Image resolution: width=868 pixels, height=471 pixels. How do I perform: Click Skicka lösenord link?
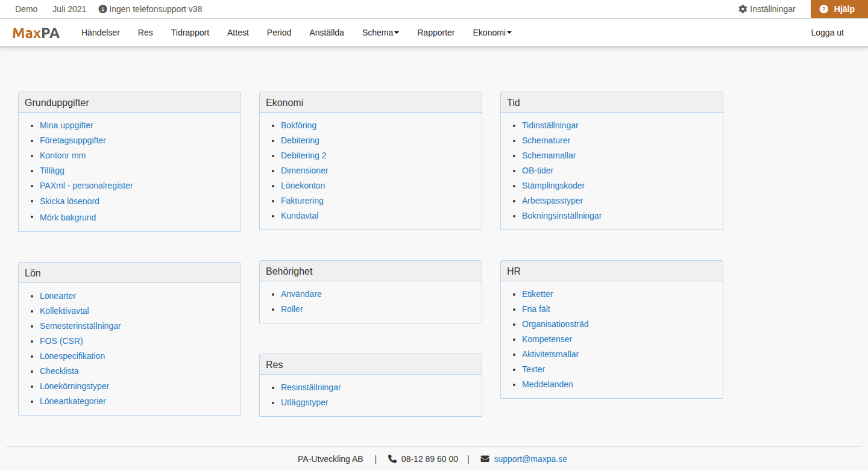pyautogui.click(x=69, y=201)
